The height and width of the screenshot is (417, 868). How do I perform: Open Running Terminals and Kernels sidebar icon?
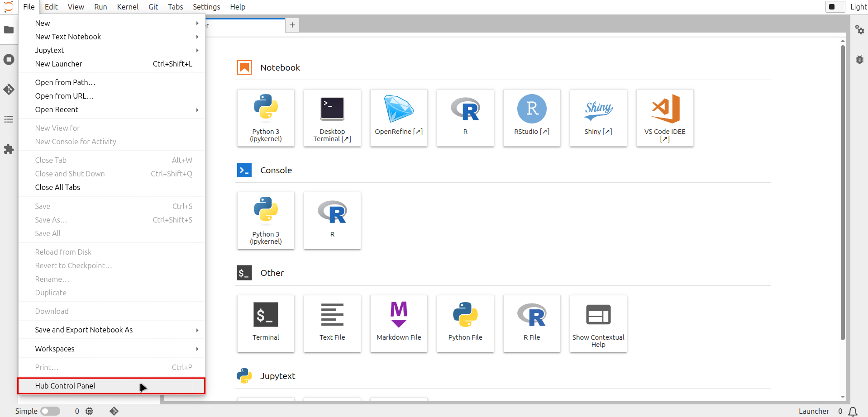[9, 60]
